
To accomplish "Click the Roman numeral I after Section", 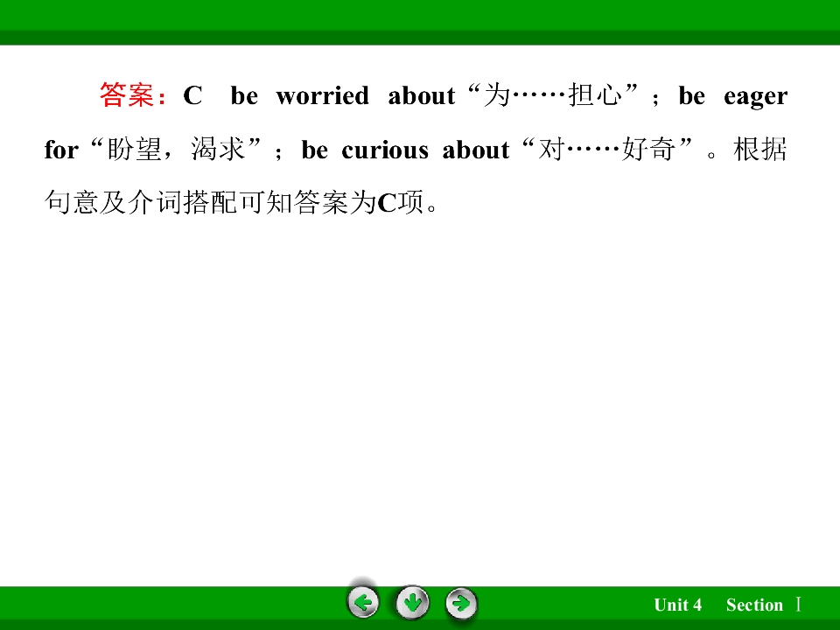I will [x=798, y=605].
